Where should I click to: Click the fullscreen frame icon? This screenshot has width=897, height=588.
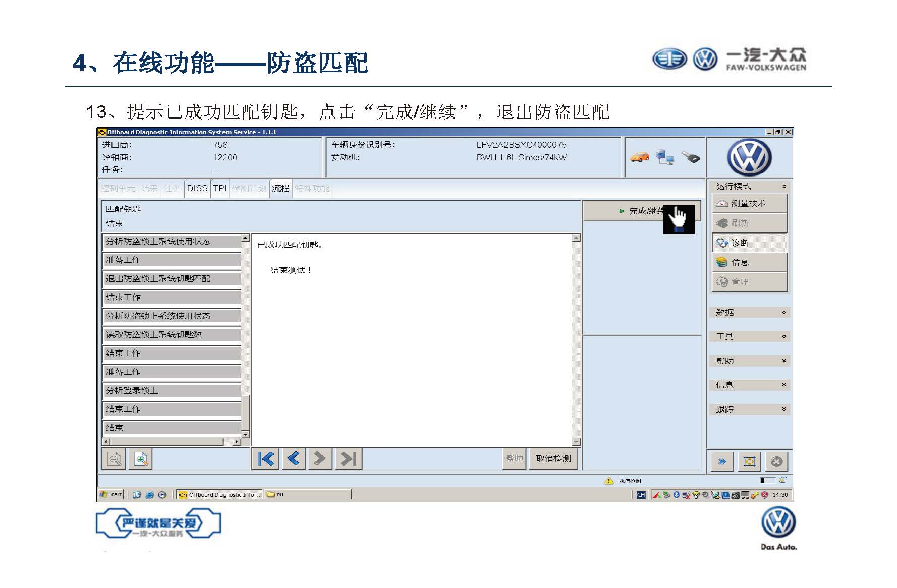coord(750,461)
